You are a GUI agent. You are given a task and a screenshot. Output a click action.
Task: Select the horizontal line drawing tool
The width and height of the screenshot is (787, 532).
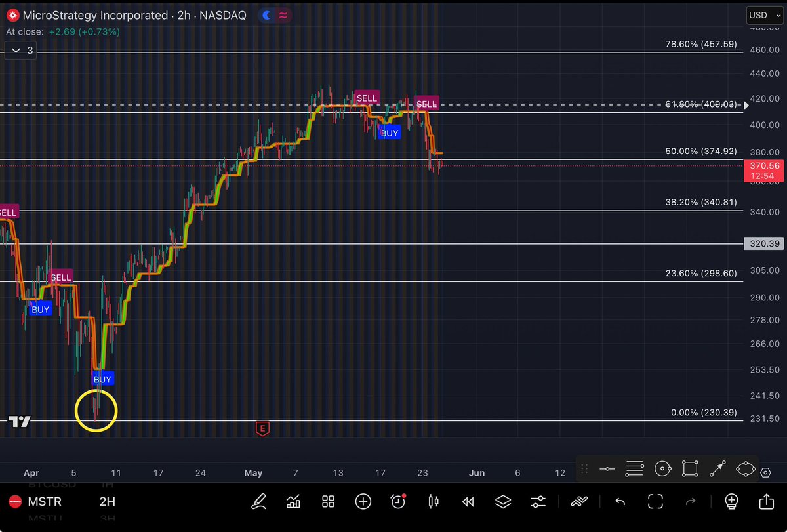click(607, 469)
